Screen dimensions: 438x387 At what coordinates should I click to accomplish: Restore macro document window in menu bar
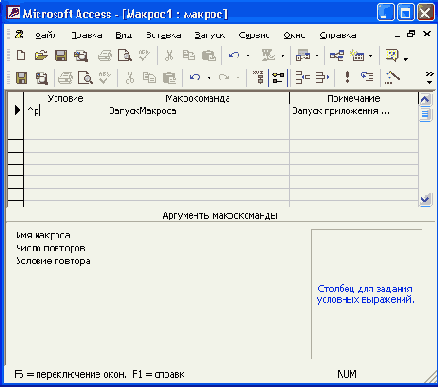coord(411,34)
